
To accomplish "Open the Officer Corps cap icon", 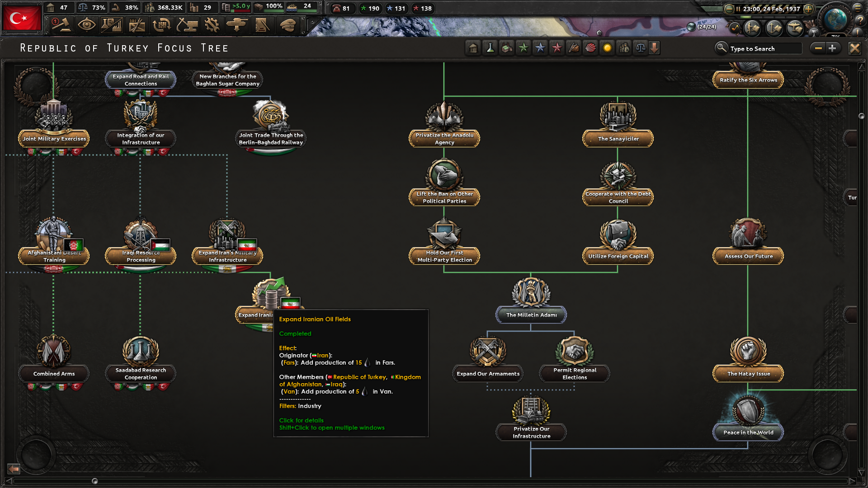I will point(288,25).
